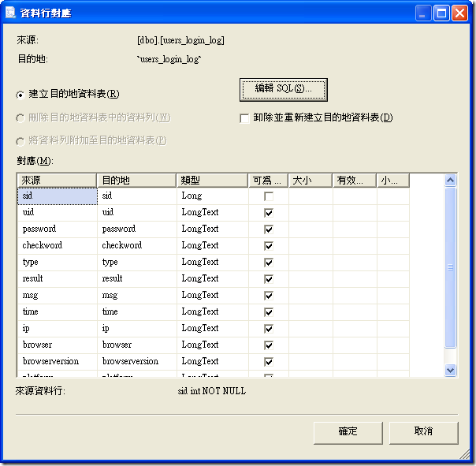The height and width of the screenshot is (466, 476).
Task: Click the 類型 column header
Action: coord(212,181)
